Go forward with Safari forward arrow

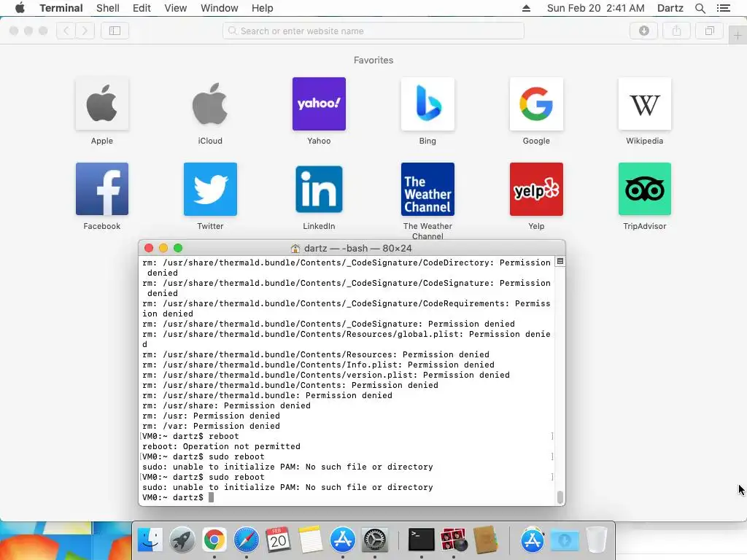tap(85, 31)
